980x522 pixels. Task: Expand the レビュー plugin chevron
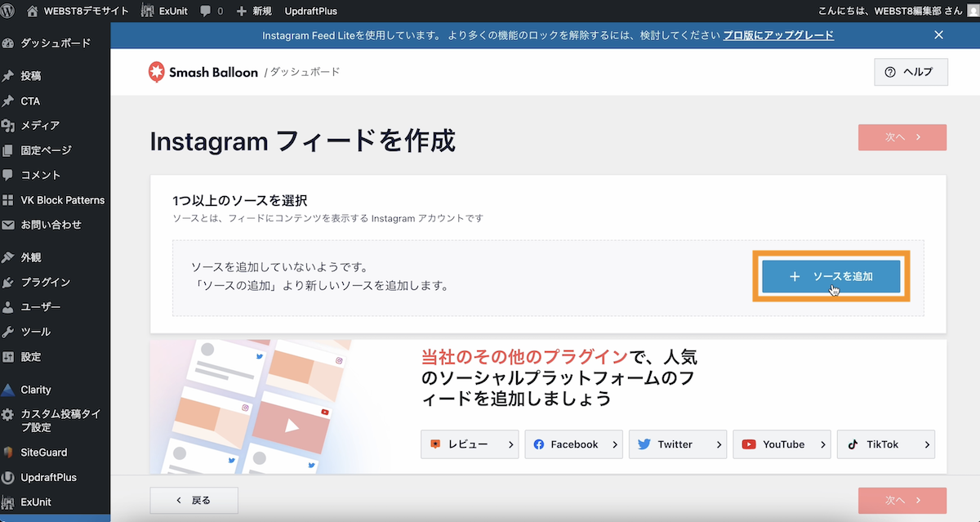511,444
